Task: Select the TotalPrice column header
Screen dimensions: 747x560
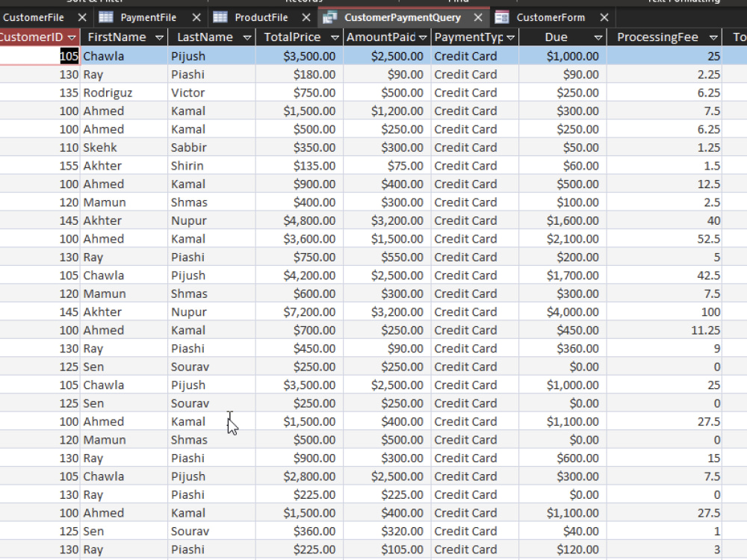Action: click(x=300, y=37)
